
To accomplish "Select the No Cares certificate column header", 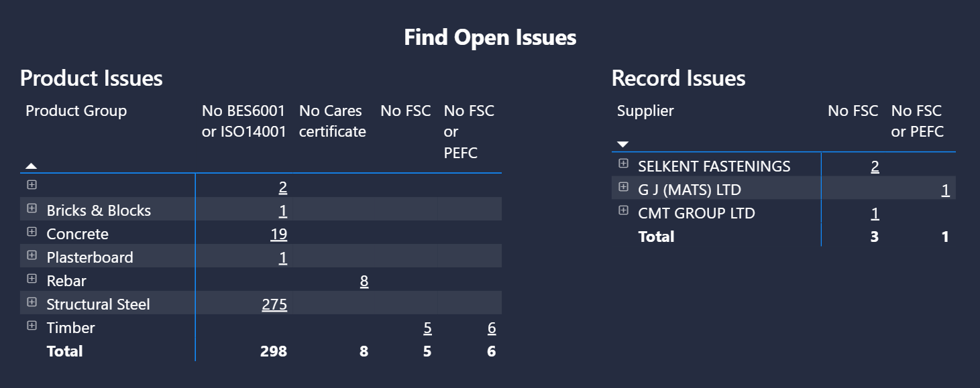I will 333,121.
